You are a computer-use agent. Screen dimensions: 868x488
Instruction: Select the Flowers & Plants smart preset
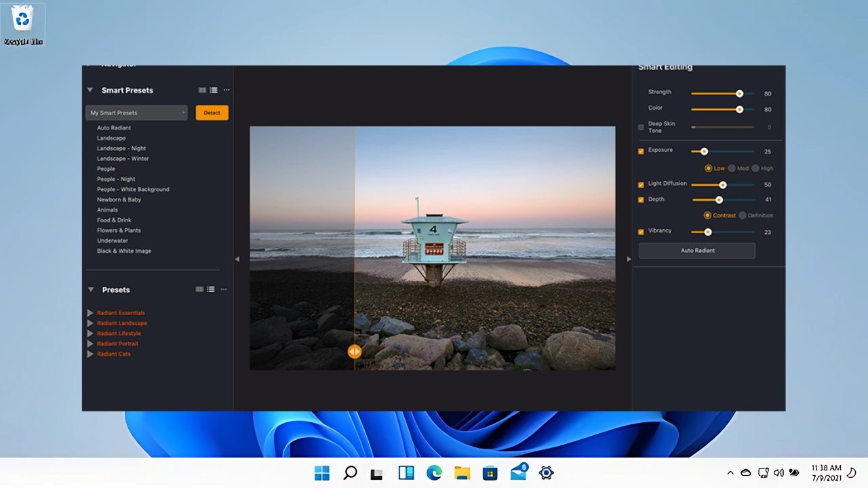(x=119, y=230)
